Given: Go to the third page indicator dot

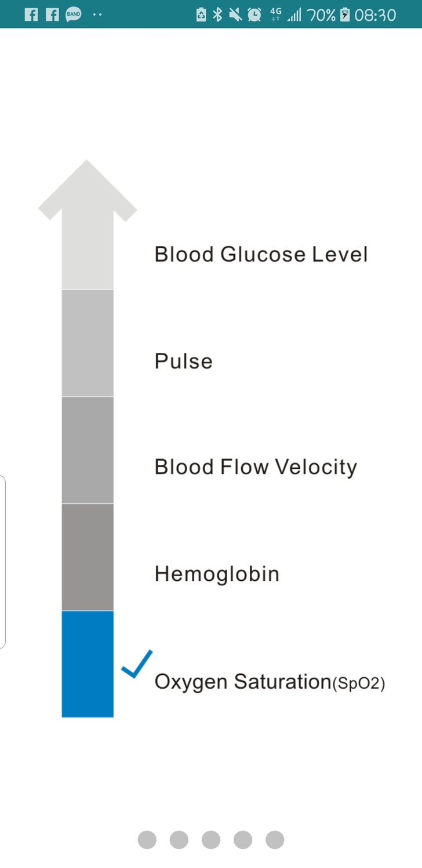Looking at the screenshot, I should (211, 840).
